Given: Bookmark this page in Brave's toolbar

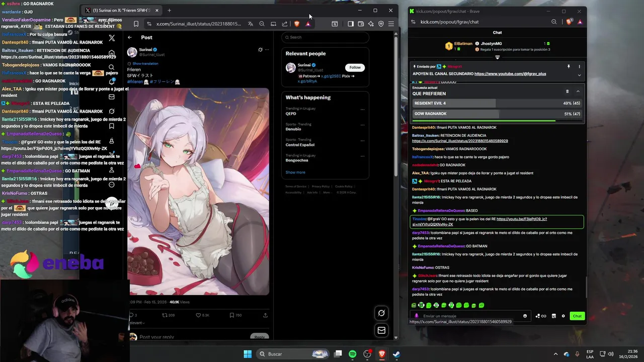Looking at the screenshot, I should pos(136,24).
